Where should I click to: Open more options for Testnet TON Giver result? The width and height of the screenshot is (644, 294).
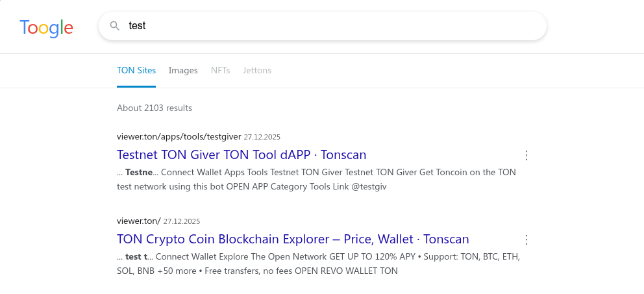(526, 155)
